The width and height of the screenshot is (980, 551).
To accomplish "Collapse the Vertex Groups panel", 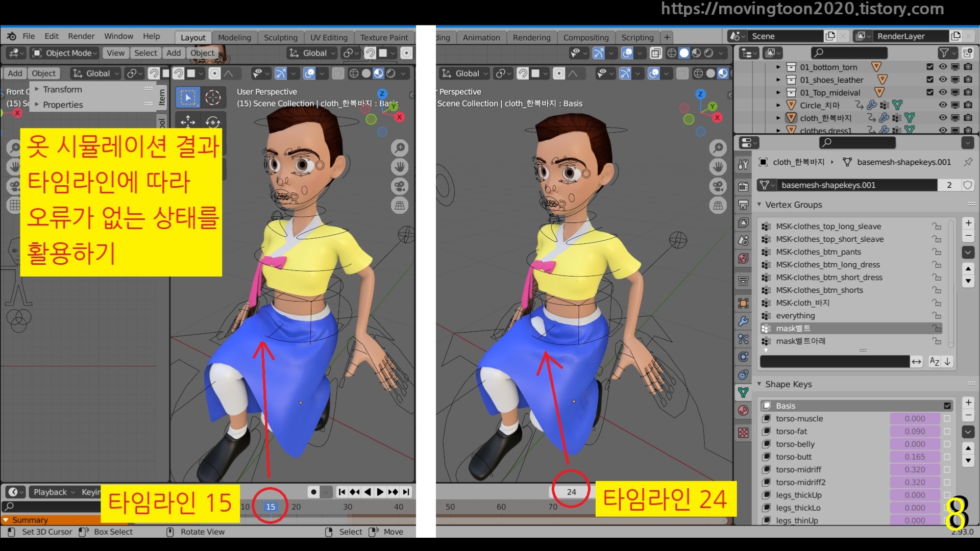I will point(759,205).
